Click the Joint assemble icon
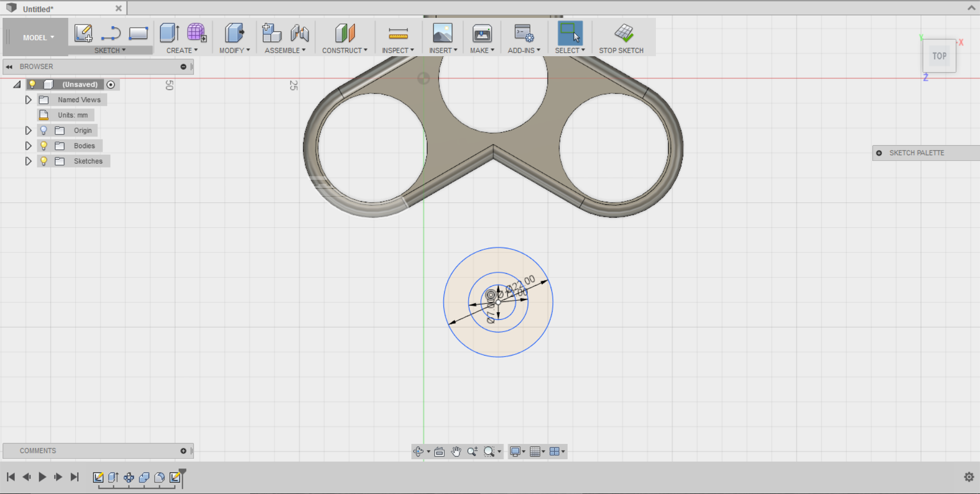Screen dimensions: 980x494 300,33
